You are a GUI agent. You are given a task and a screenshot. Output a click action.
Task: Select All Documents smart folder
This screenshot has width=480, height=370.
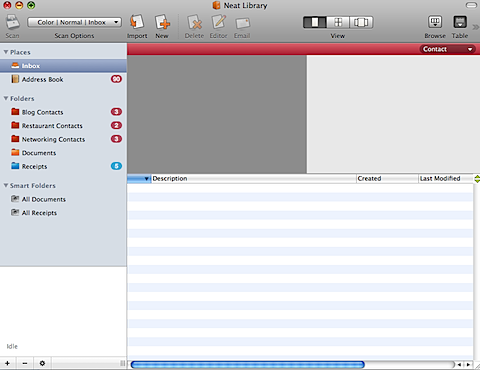tap(63, 199)
